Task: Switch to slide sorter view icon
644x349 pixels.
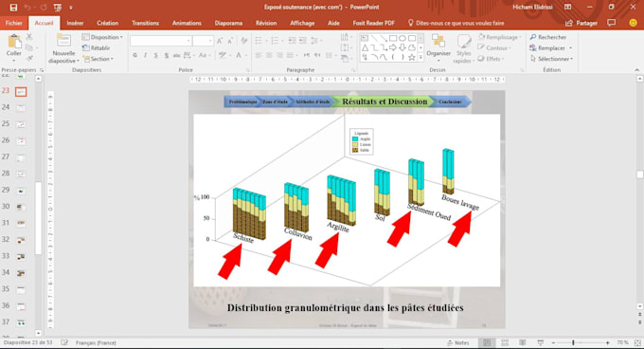Action: [505, 342]
